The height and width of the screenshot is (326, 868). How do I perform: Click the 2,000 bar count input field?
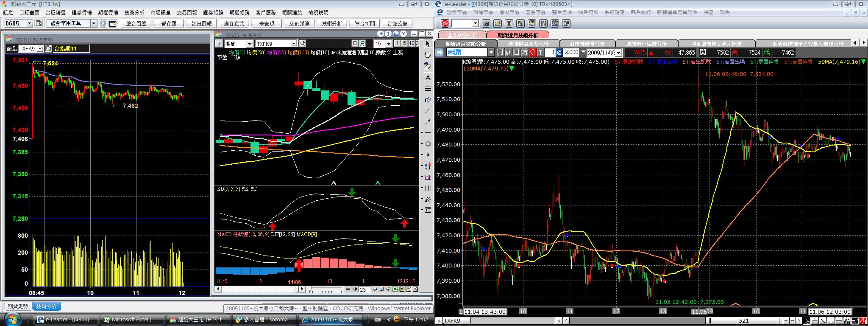(x=571, y=52)
